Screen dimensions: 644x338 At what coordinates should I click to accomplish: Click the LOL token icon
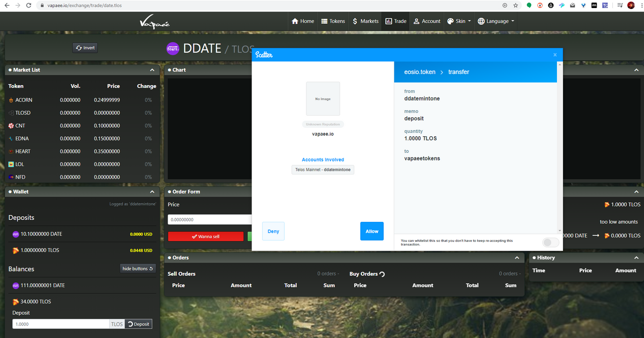click(x=11, y=164)
